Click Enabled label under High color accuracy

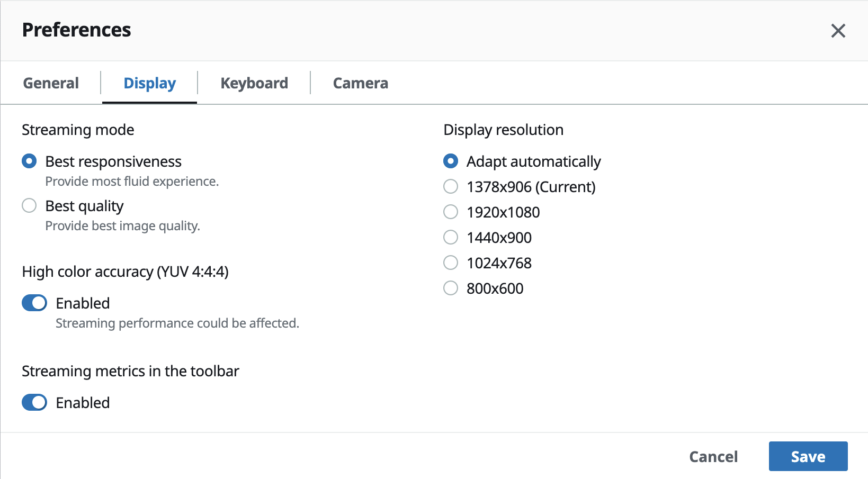pos(83,303)
